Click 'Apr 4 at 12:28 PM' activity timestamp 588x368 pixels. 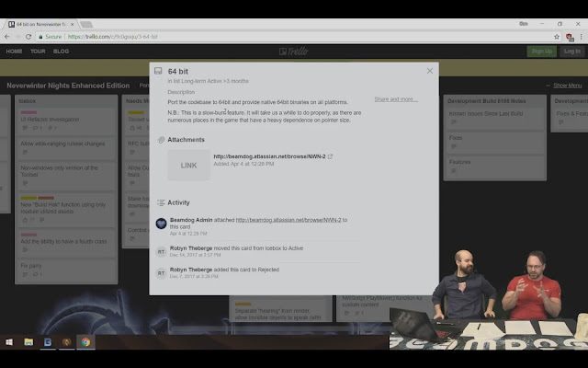tap(188, 234)
